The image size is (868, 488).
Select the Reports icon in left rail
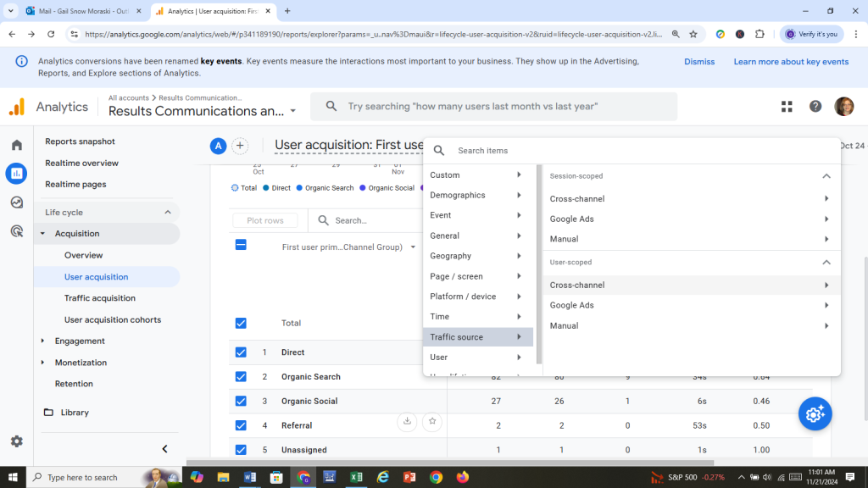coord(17,174)
